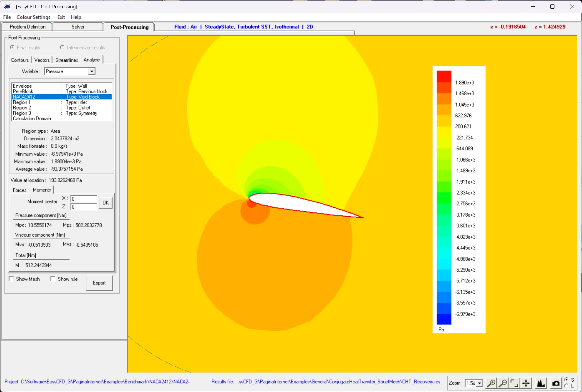Click the Minimum value -6.97941e+3 Pa text
This screenshot has height=392, width=582.
click(49, 154)
